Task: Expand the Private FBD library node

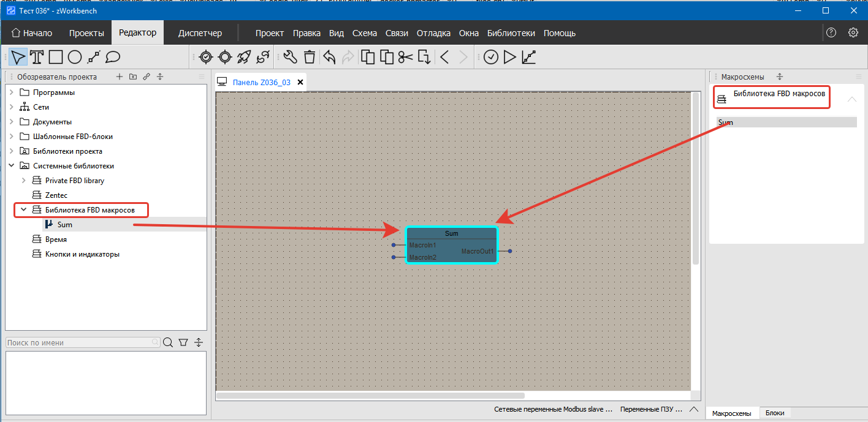Action: tap(23, 181)
